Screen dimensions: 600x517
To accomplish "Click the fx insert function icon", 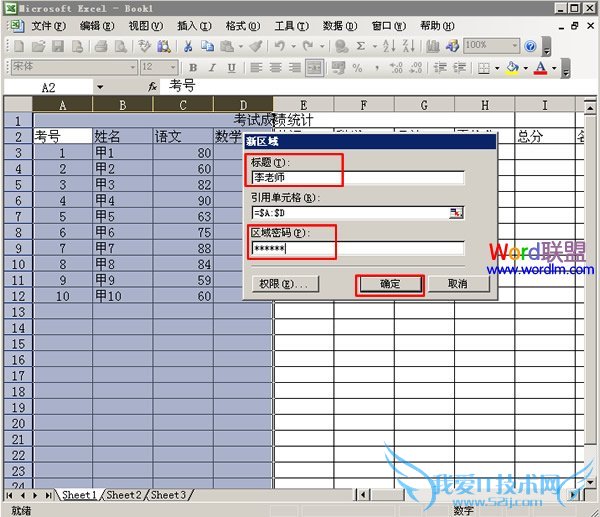I will tap(153, 87).
